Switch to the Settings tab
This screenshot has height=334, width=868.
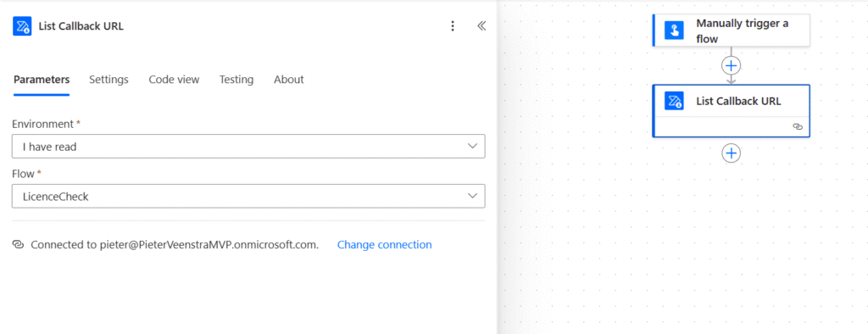point(109,80)
